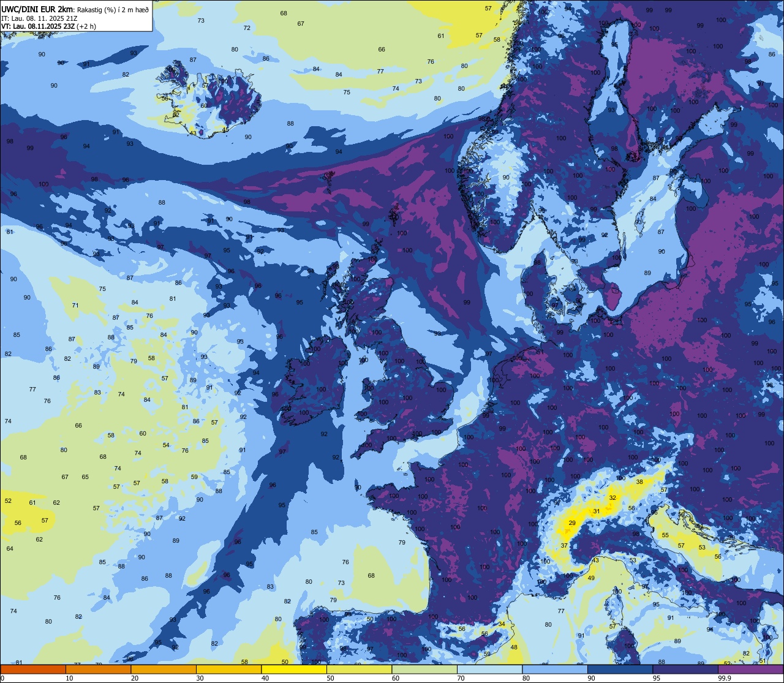Click the 0–10 dark orange legend swatch
This screenshot has height=683, width=784.
[x=33, y=669]
